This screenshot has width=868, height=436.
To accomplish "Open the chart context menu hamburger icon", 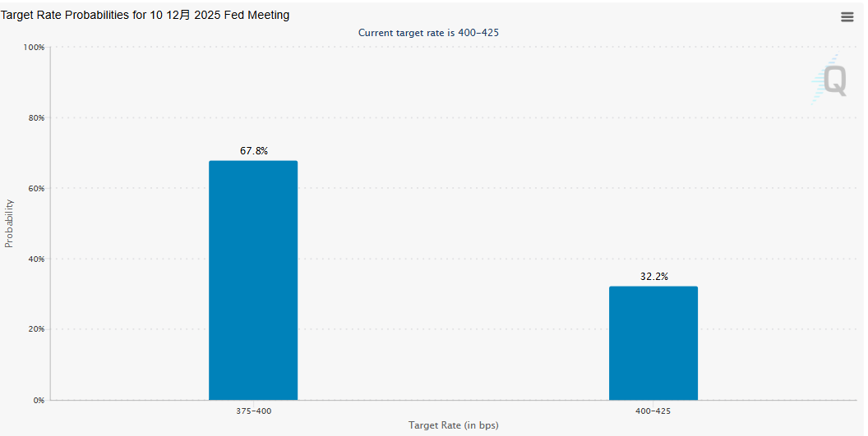I will pyautogui.click(x=847, y=16).
